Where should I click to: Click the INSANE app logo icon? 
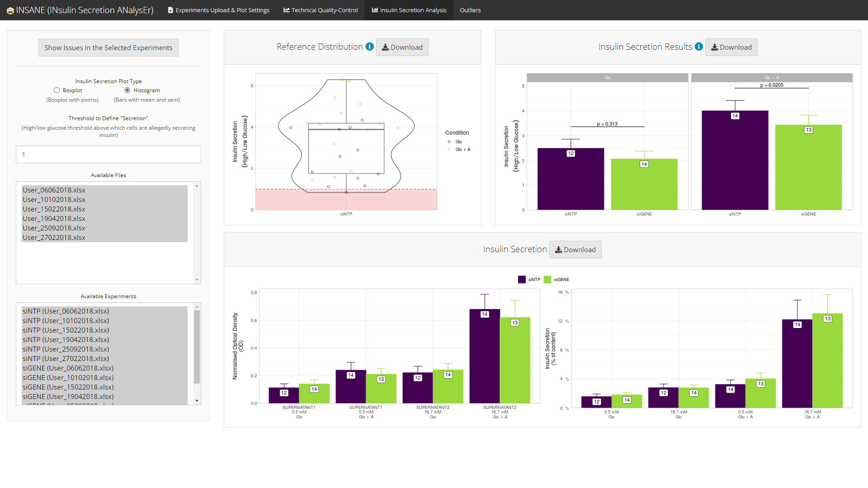tap(10, 10)
